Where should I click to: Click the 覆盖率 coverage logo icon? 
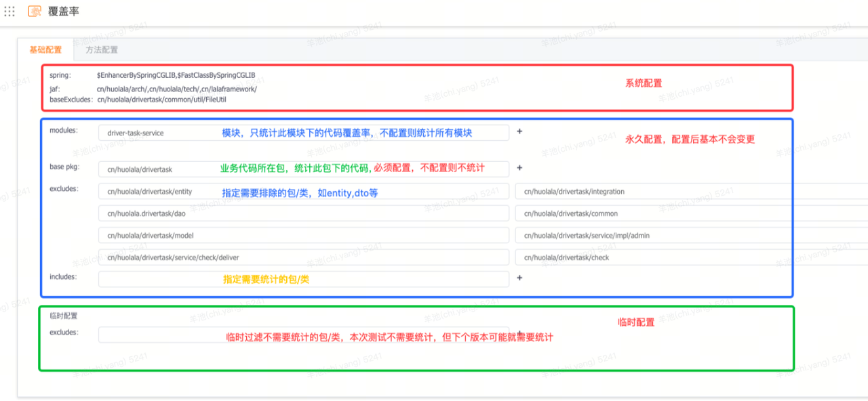click(x=35, y=12)
